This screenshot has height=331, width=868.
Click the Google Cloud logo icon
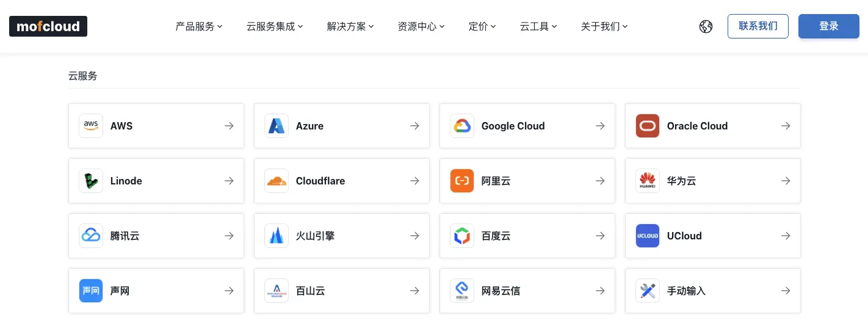462,126
